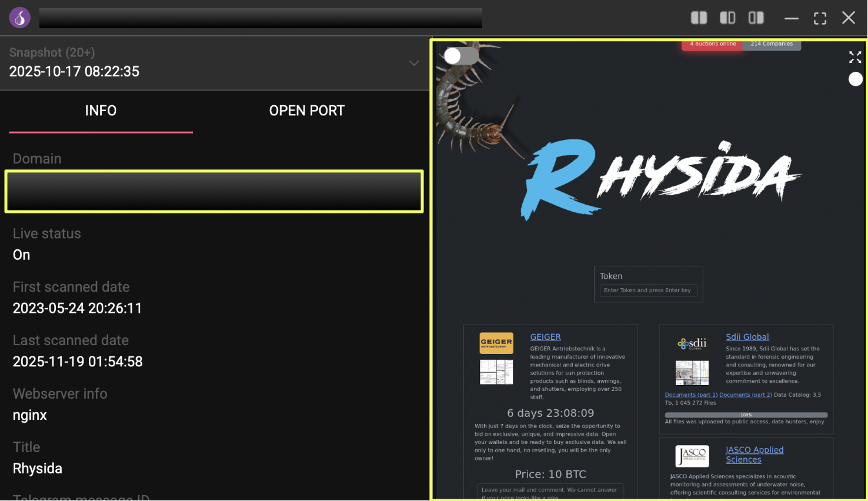This screenshot has height=501, width=868.
Task: Switch to the OPEN PORT tab
Action: point(306,111)
